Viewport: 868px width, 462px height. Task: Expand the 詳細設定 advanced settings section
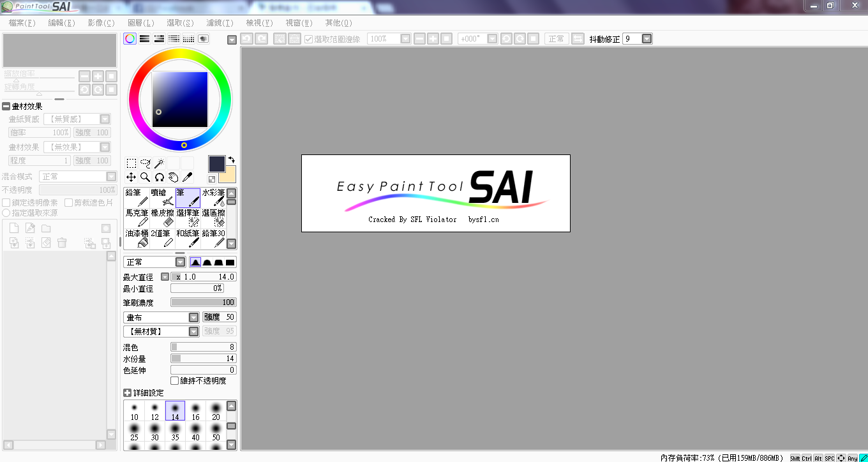127,393
